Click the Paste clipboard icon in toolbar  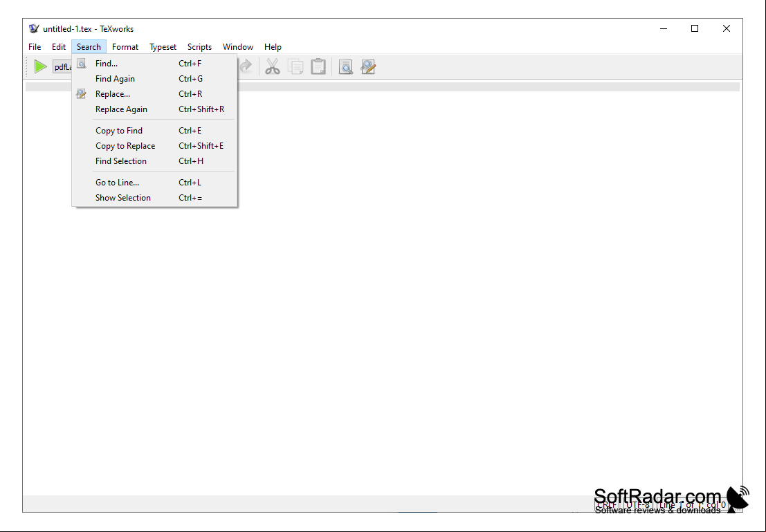(318, 66)
